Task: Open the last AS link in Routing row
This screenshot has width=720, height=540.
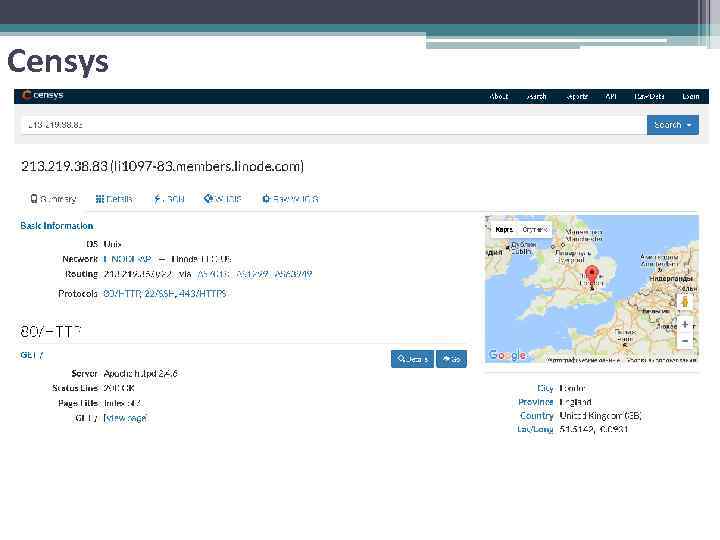Action: [x=293, y=274]
